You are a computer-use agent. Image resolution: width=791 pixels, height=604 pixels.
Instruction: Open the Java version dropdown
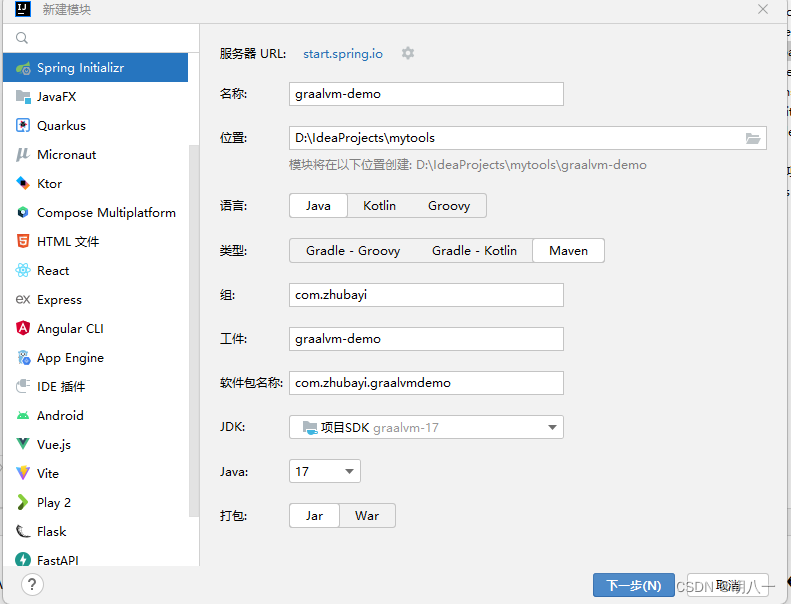pos(325,471)
